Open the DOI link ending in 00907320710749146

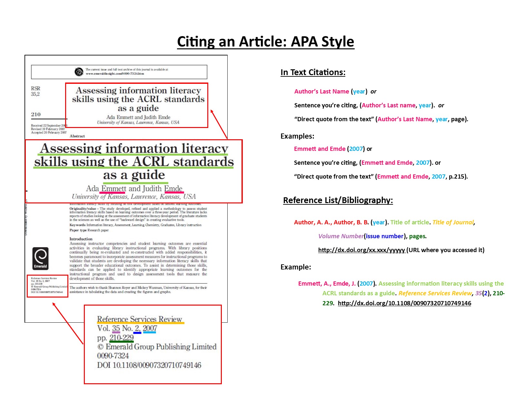[x=404, y=303]
